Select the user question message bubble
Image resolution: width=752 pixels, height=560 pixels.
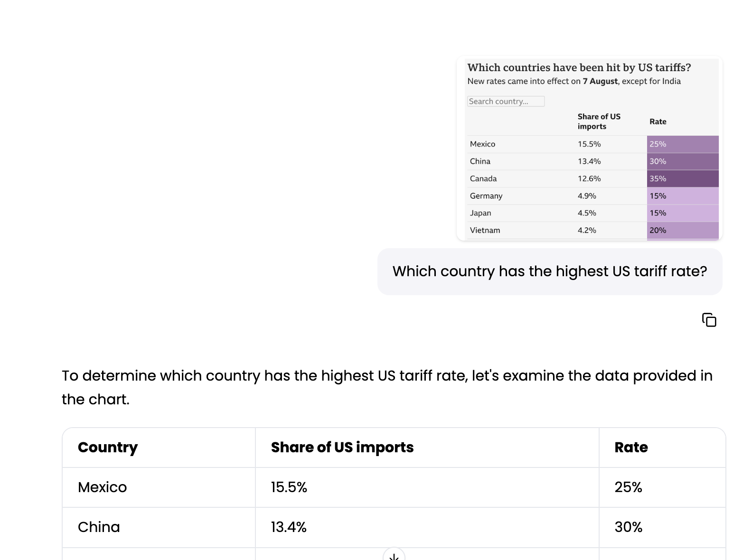click(x=550, y=271)
